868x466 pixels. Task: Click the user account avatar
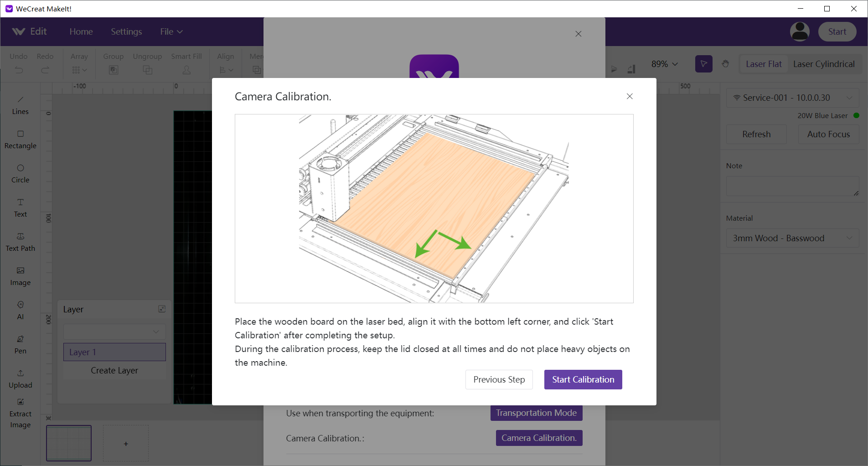click(x=800, y=31)
